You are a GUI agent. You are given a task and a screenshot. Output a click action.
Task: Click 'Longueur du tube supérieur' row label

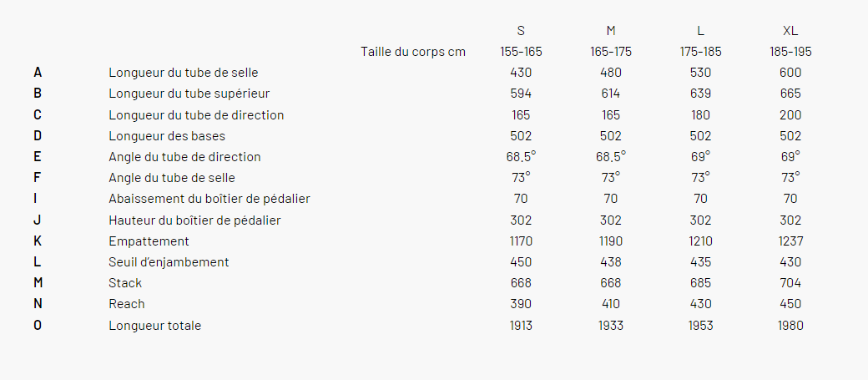click(189, 94)
